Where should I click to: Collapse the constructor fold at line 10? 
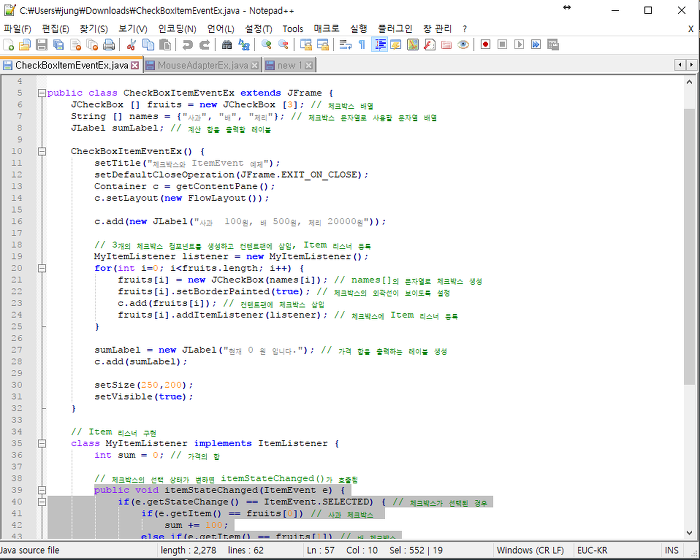pos(42,151)
